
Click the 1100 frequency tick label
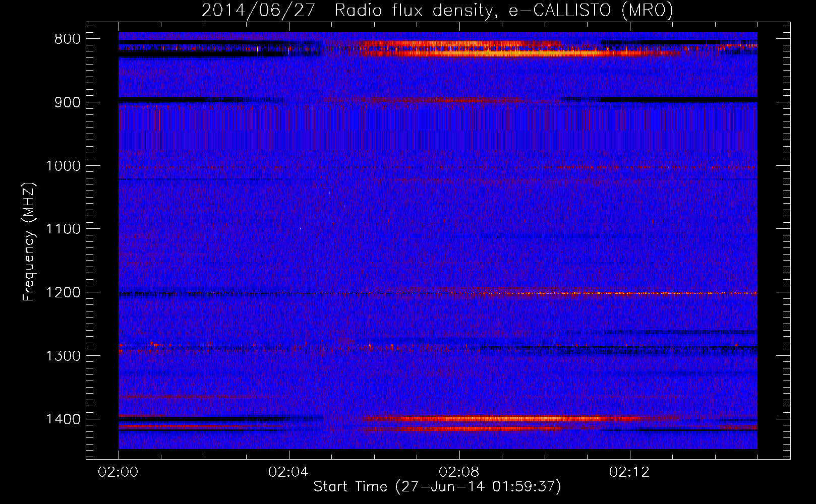click(x=63, y=229)
